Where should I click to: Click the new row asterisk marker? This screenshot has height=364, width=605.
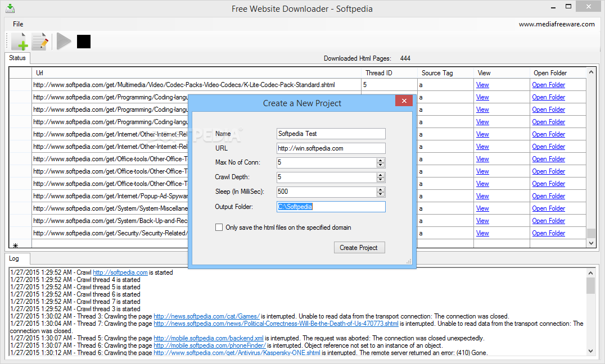[15, 245]
